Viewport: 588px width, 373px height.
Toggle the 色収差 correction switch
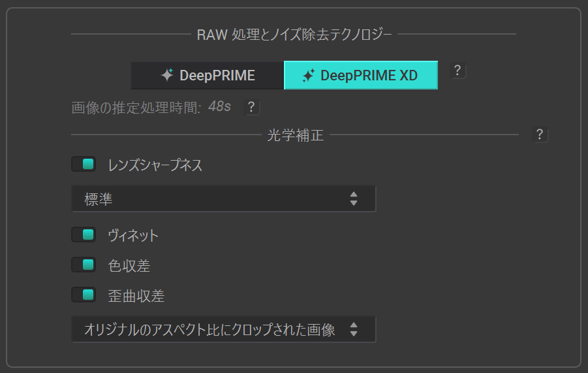84,265
